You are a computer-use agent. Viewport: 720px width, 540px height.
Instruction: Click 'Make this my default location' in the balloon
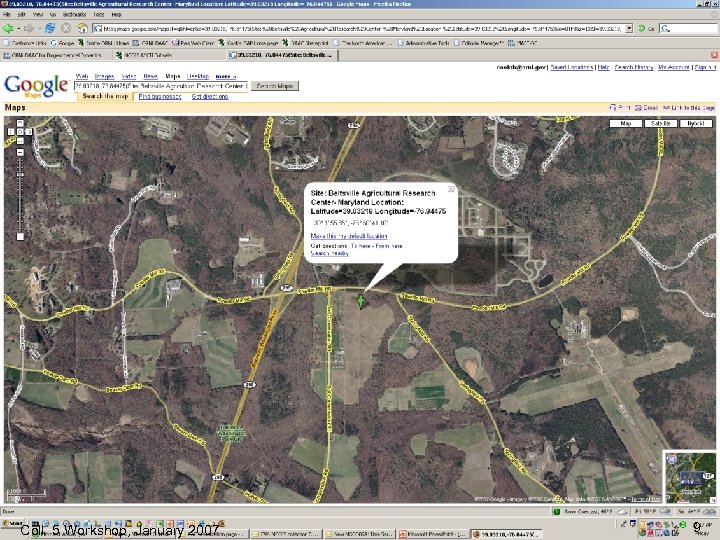coord(349,236)
